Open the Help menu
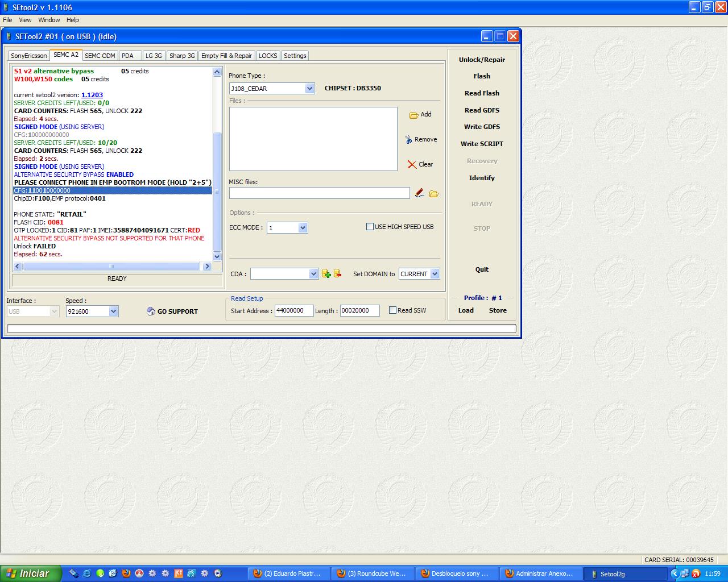 [72, 20]
